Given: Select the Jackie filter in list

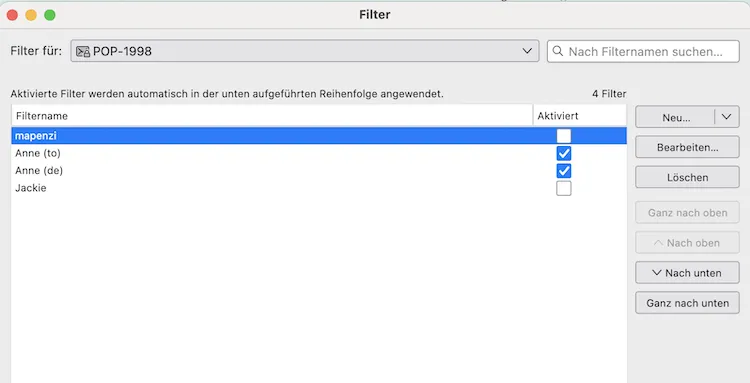Looking at the screenshot, I should pos(319,188).
